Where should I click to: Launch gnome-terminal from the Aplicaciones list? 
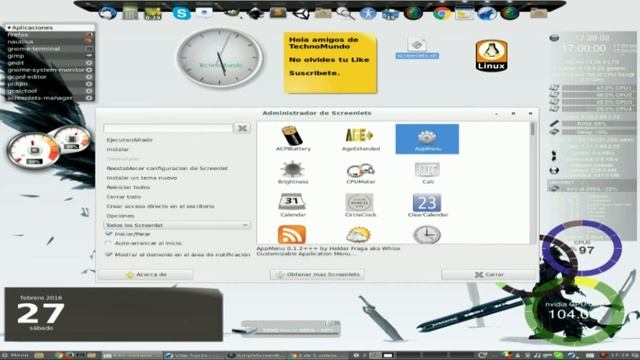point(50,49)
